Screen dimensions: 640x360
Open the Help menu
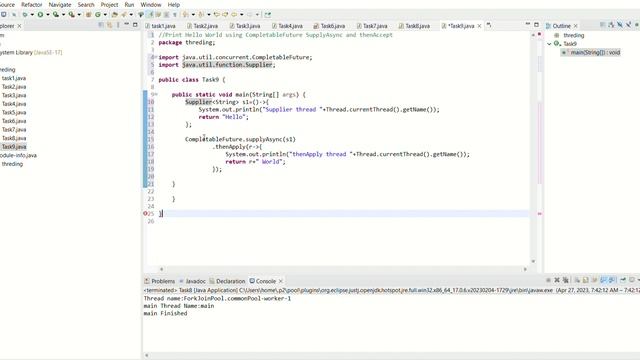(173, 4)
